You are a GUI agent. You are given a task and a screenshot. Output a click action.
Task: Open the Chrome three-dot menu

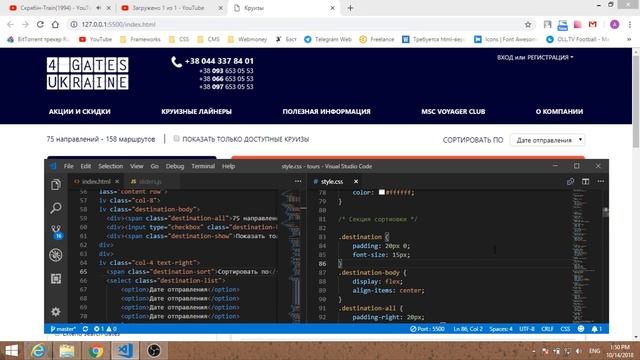pos(630,24)
